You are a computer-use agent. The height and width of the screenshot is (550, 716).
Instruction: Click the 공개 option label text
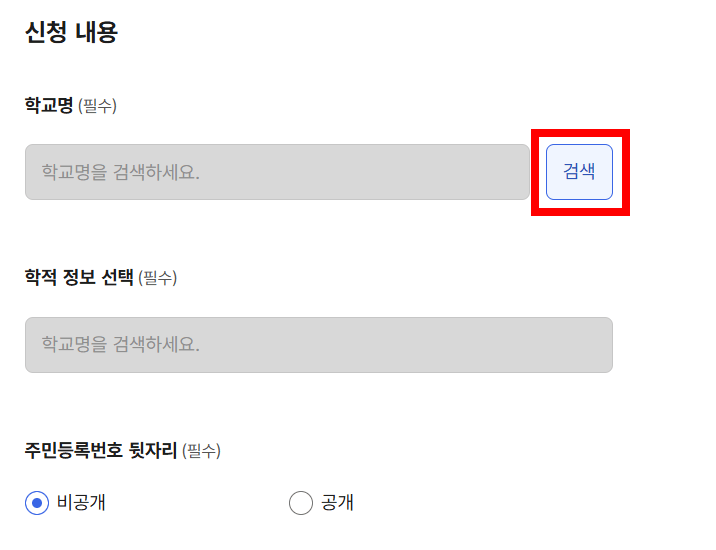tap(337, 503)
